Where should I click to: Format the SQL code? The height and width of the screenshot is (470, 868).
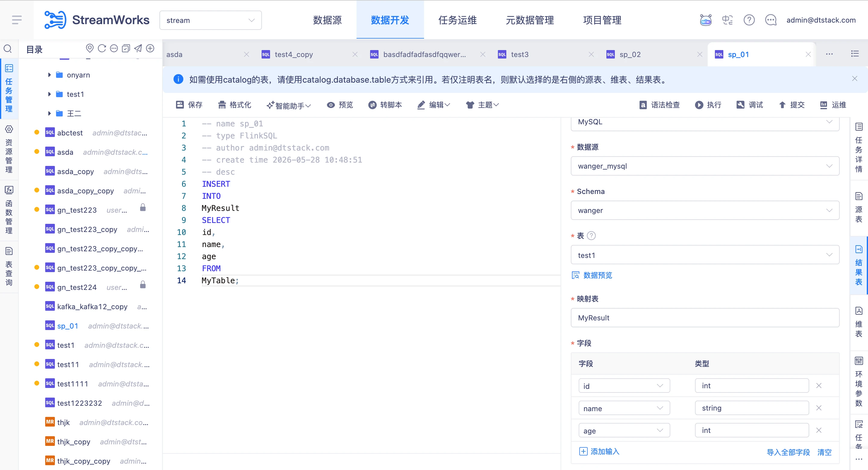pyautogui.click(x=234, y=105)
